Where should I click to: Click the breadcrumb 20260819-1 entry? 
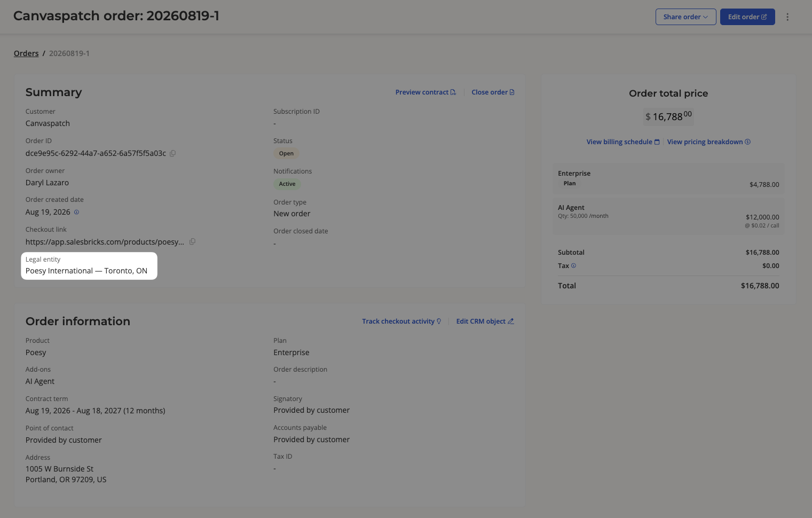click(69, 53)
